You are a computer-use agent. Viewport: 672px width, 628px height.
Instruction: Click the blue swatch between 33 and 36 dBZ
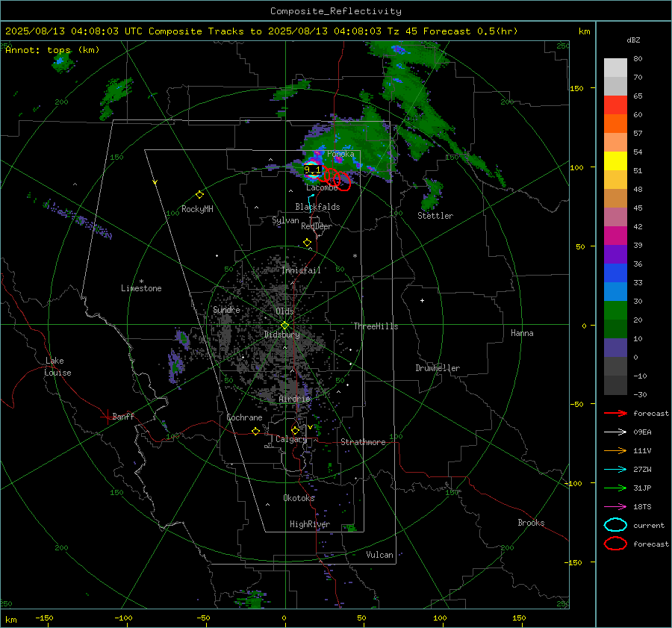pos(615,273)
